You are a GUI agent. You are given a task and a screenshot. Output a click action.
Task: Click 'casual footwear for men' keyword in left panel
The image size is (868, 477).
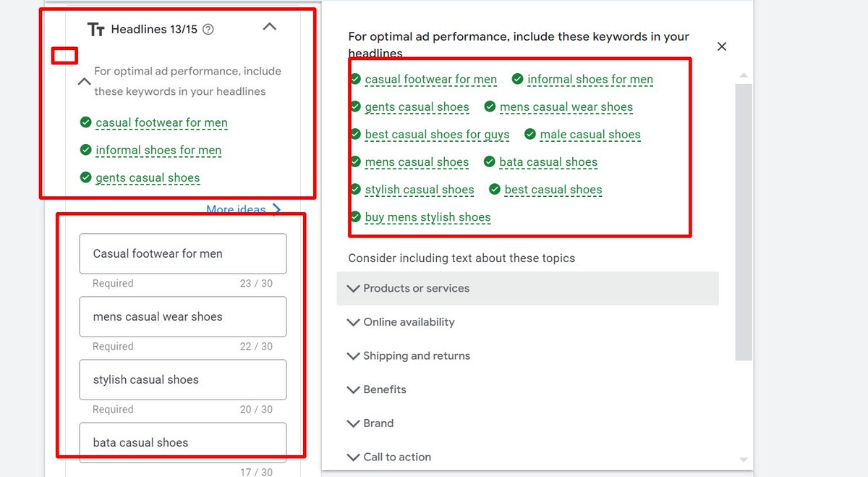[x=161, y=122]
